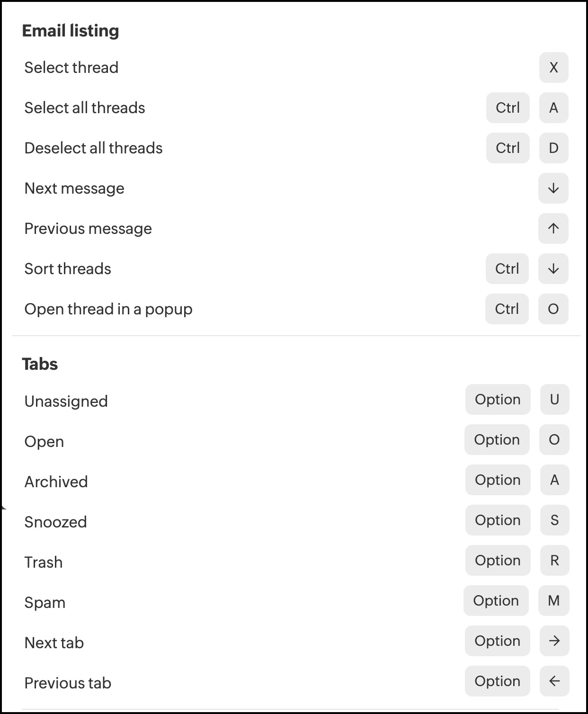Click the M key beside Spam

553,601
